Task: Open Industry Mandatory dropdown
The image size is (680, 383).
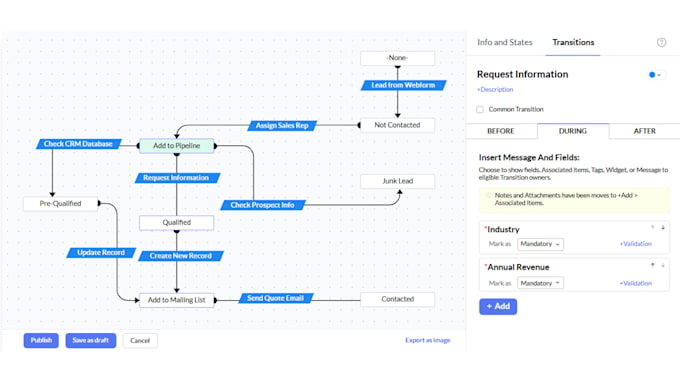Action: (x=540, y=244)
